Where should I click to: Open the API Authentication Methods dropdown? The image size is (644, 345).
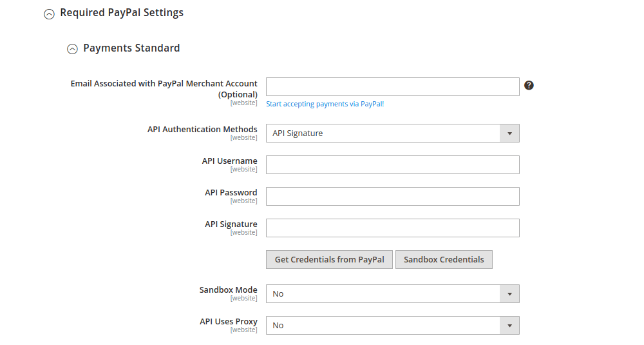392,133
